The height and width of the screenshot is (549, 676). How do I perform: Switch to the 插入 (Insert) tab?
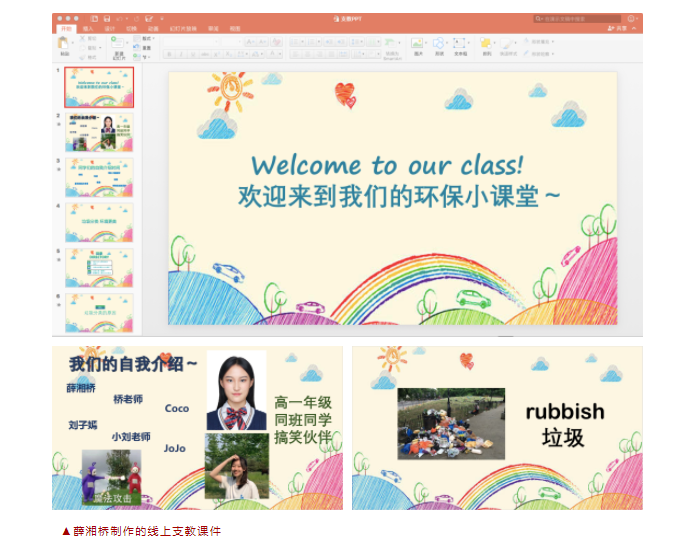point(88,29)
